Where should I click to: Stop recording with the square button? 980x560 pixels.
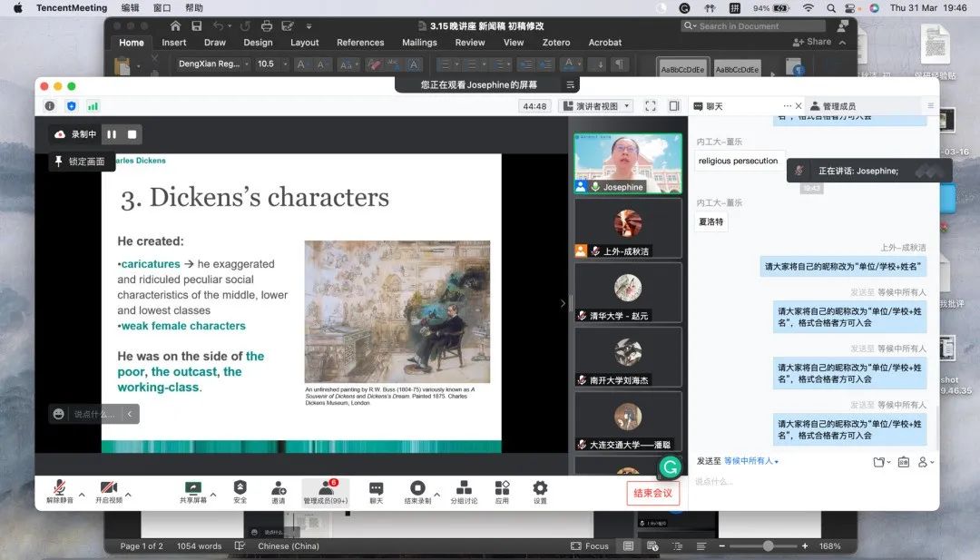(x=132, y=134)
